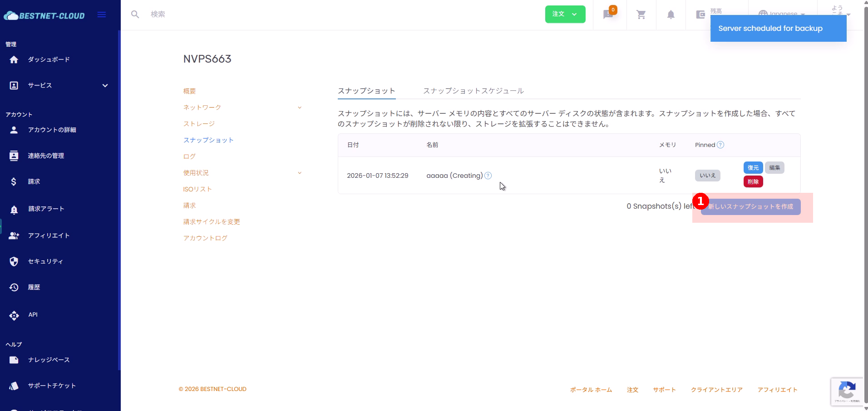Click help icon next to Pinned header
This screenshot has width=868, height=411.
(720, 145)
